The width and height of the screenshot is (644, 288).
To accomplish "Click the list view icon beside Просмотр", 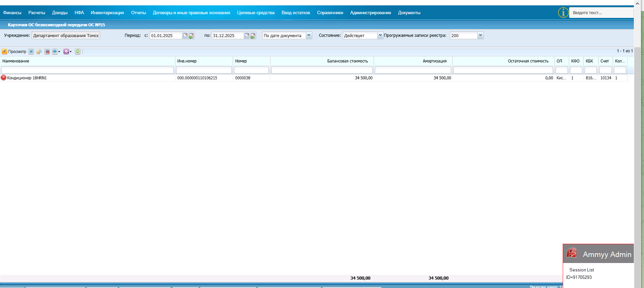I will tap(31, 51).
